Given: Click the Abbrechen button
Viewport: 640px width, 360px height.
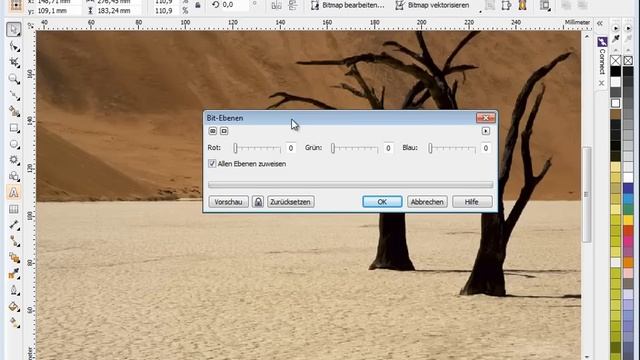Looking at the screenshot, I should click(427, 202).
